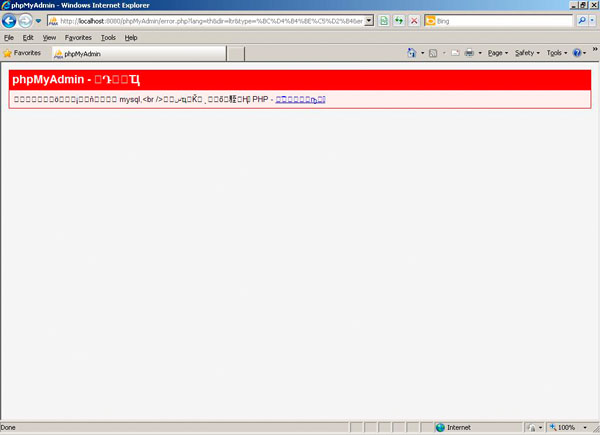Click the Forward navigation arrow
Image resolution: width=600 pixels, height=435 pixels.
pos(25,21)
